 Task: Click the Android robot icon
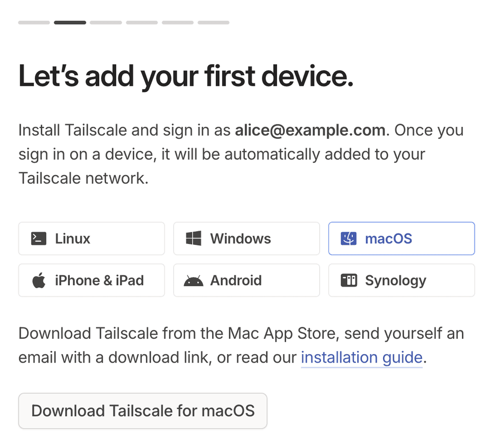coord(193,281)
